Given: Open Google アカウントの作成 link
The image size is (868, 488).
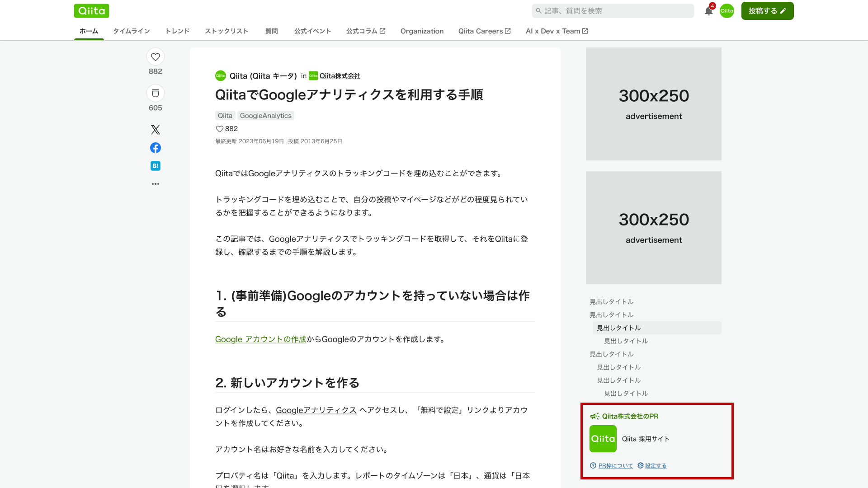Looking at the screenshot, I should pyautogui.click(x=261, y=339).
